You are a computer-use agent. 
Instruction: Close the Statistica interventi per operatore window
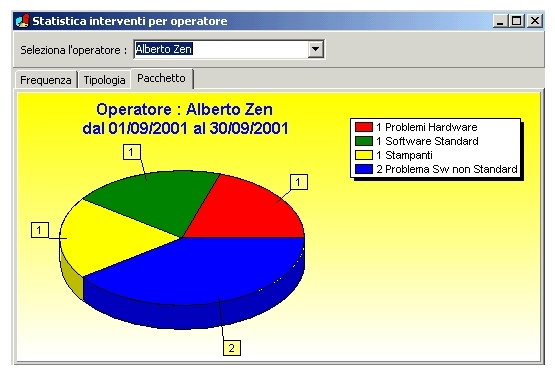tap(534, 21)
